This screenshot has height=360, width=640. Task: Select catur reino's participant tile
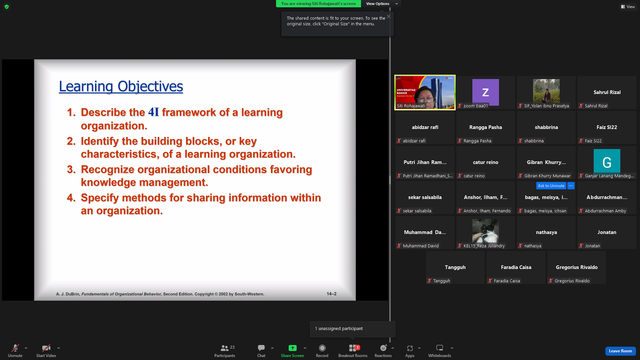(485, 163)
